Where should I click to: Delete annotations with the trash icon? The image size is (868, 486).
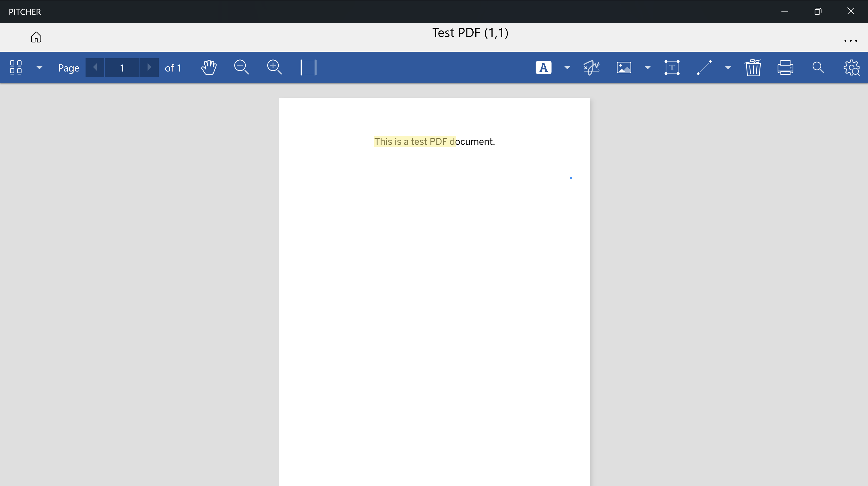752,67
